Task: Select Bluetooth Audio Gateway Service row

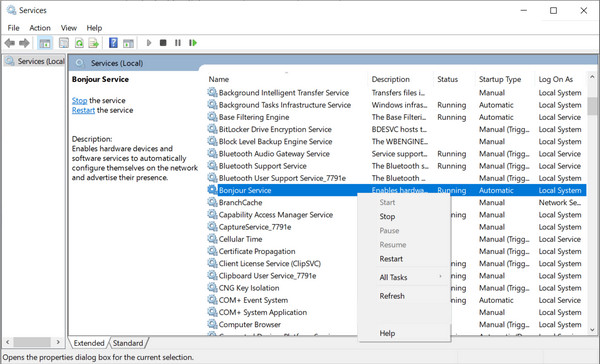Action: pyautogui.click(x=396, y=153)
